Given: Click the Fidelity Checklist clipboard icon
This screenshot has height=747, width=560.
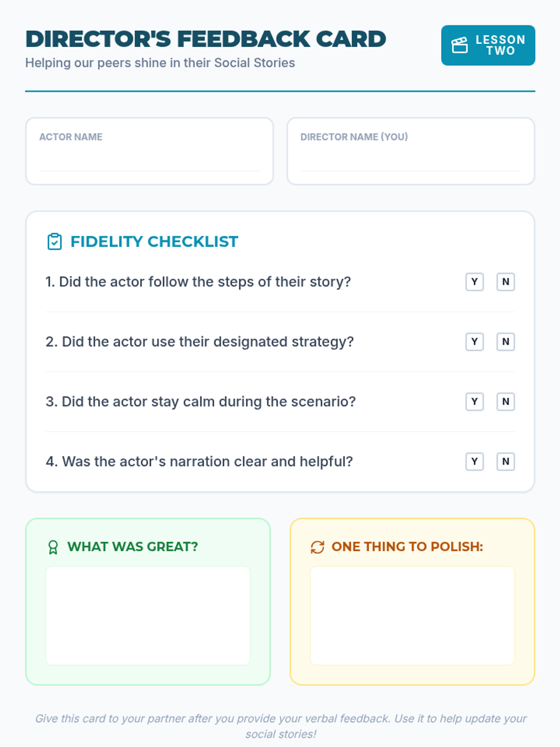Looking at the screenshot, I should 55,241.
